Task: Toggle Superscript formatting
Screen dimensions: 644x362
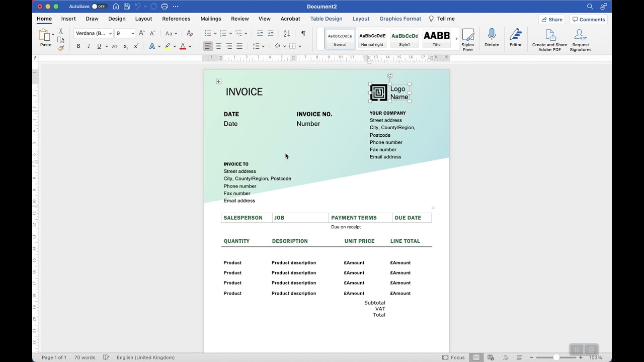Action: point(136,46)
